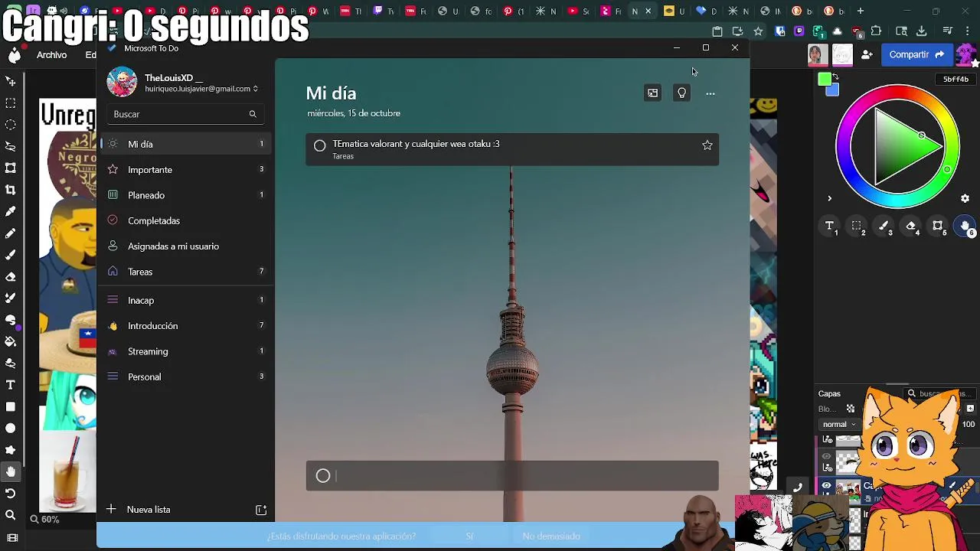Select the move tool in paint toolbar
This screenshot has width=980, height=551.
click(x=11, y=81)
